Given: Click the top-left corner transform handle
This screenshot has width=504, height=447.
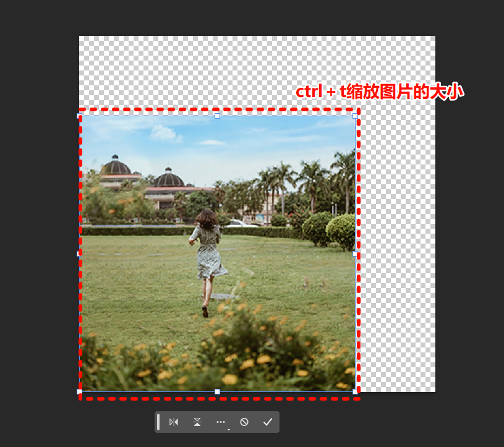Looking at the screenshot, I should (80, 114).
